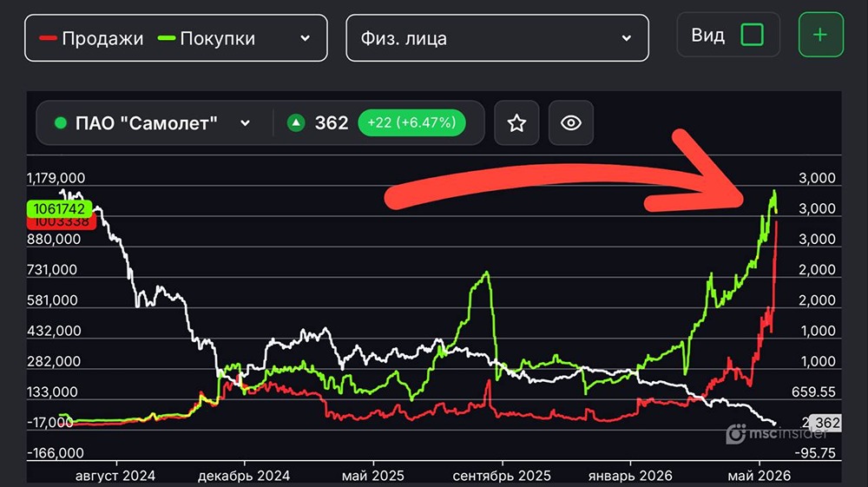Click the август 2024 axis label
This screenshot has width=868, height=487.
coord(115,476)
